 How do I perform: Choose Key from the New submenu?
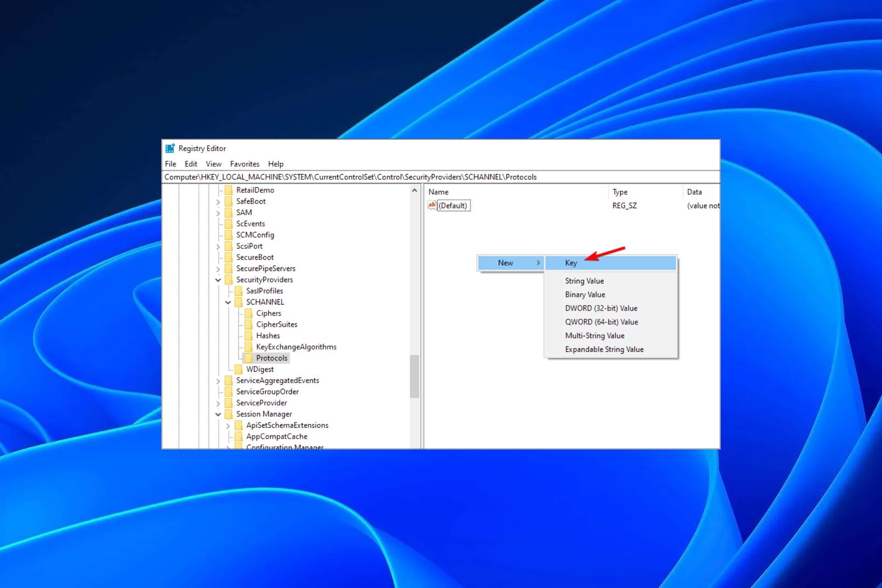click(611, 263)
